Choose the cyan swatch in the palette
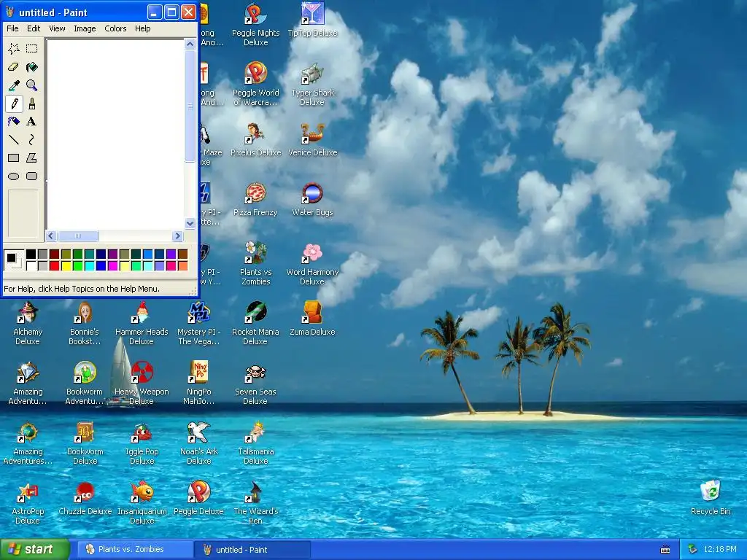The width and height of the screenshot is (747, 560). tap(89, 265)
